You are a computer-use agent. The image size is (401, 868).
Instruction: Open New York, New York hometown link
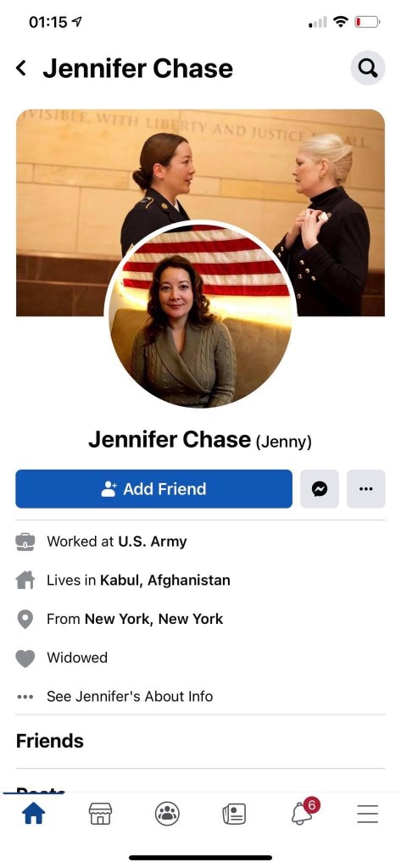[154, 619]
